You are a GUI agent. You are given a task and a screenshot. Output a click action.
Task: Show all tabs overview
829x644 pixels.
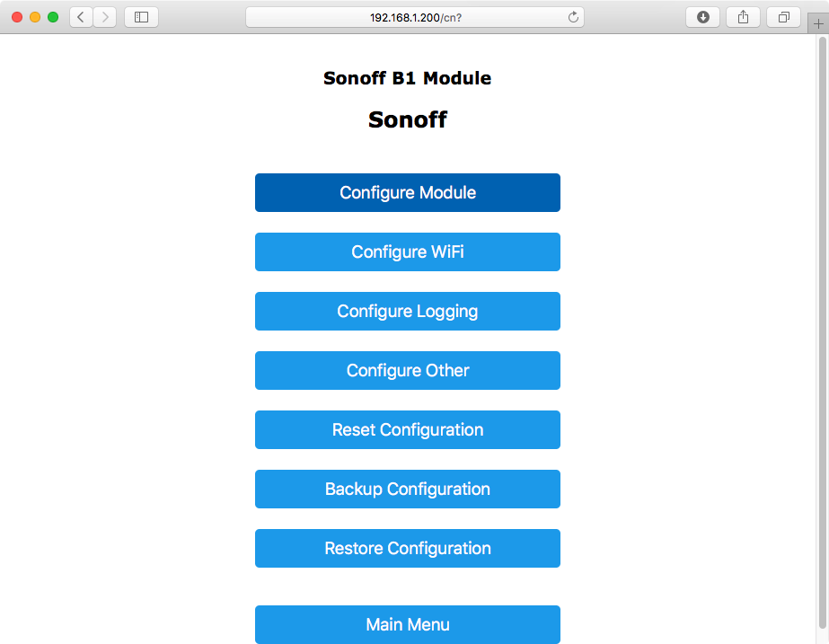pyautogui.click(x=783, y=17)
